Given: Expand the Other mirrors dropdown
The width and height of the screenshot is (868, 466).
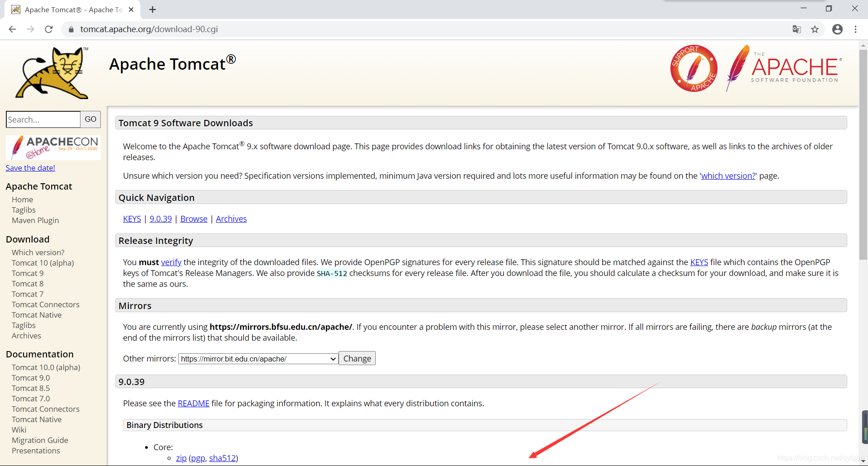Looking at the screenshot, I should [258, 359].
